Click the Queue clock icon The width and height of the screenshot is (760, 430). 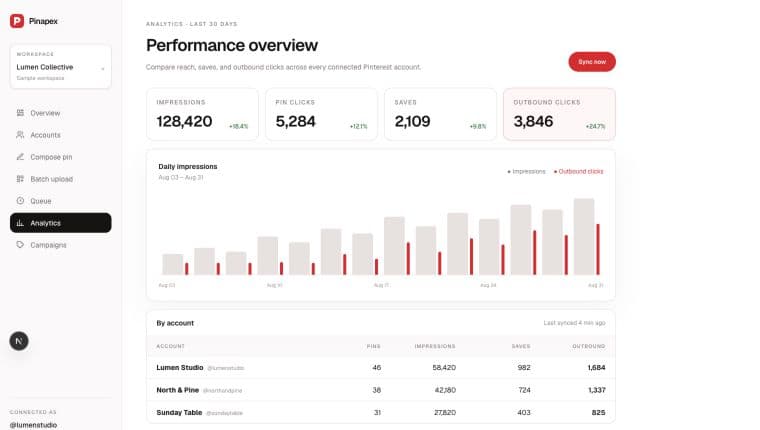click(x=20, y=201)
